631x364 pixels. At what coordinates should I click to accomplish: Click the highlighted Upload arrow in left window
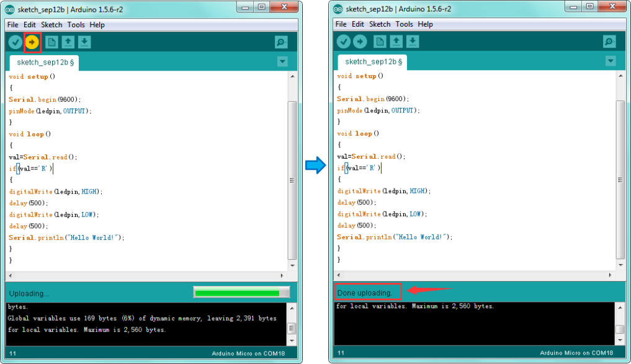pyautogui.click(x=32, y=42)
